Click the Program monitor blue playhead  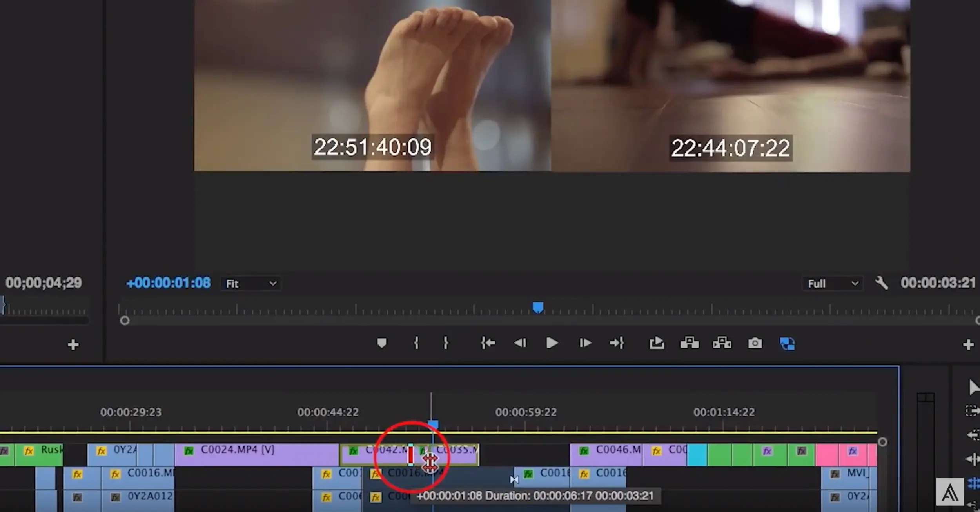(538, 307)
